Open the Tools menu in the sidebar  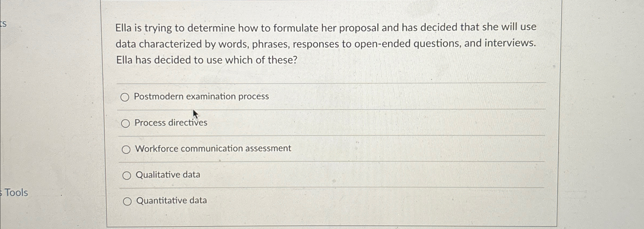tap(14, 192)
